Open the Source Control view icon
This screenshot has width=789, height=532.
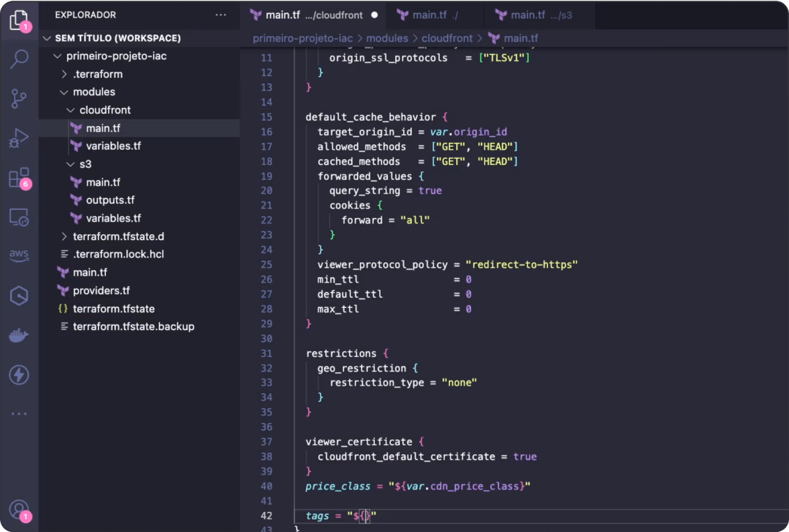(19, 99)
